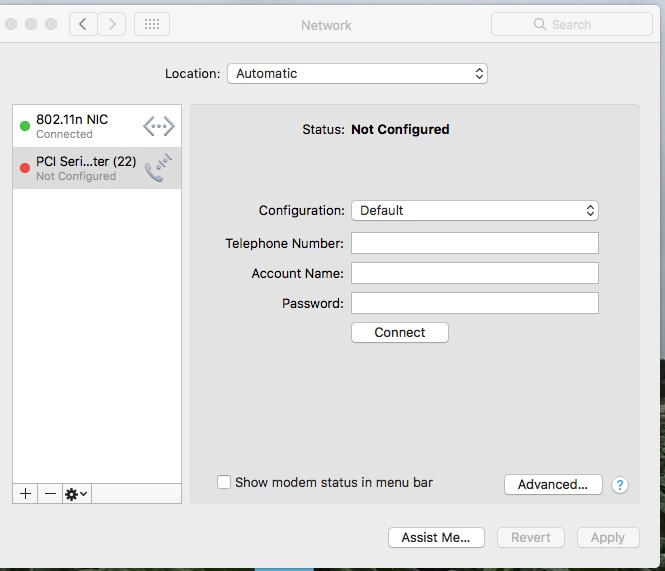Screen dimensions: 665x571
Task: Click the Assist Me button
Action: click(435, 537)
